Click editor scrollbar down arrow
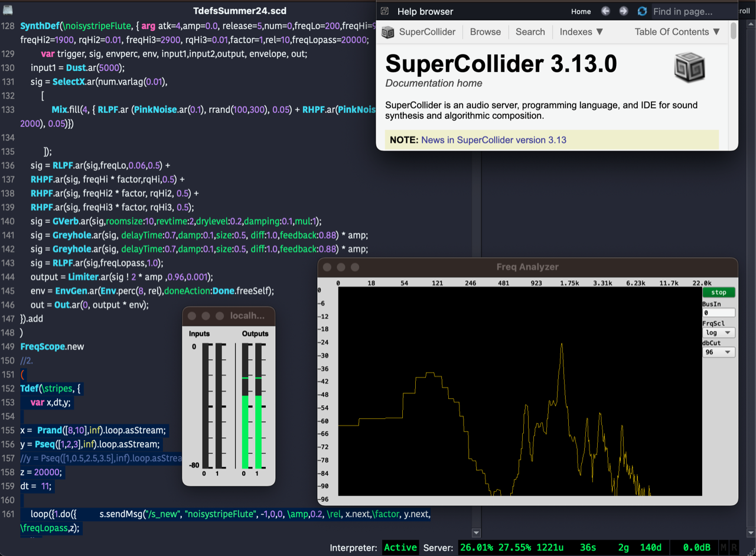Viewport: 756px width, 556px height. tap(477, 533)
